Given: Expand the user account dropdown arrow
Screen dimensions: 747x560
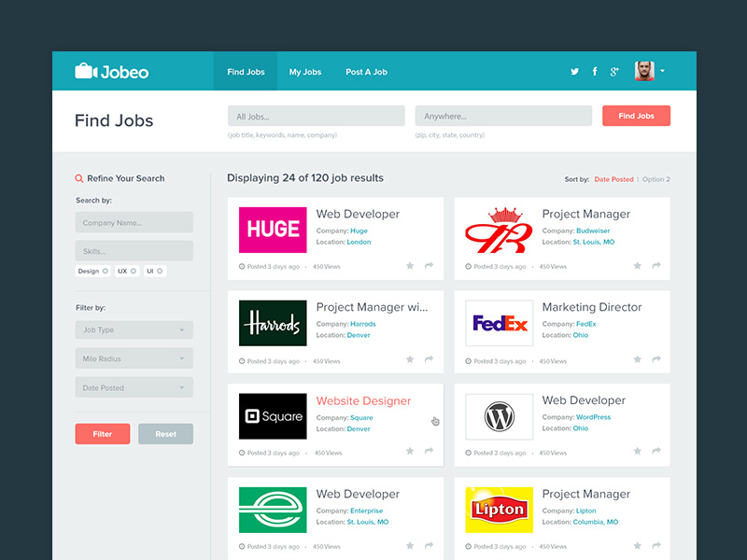Looking at the screenshot, I should pos(662,71).
